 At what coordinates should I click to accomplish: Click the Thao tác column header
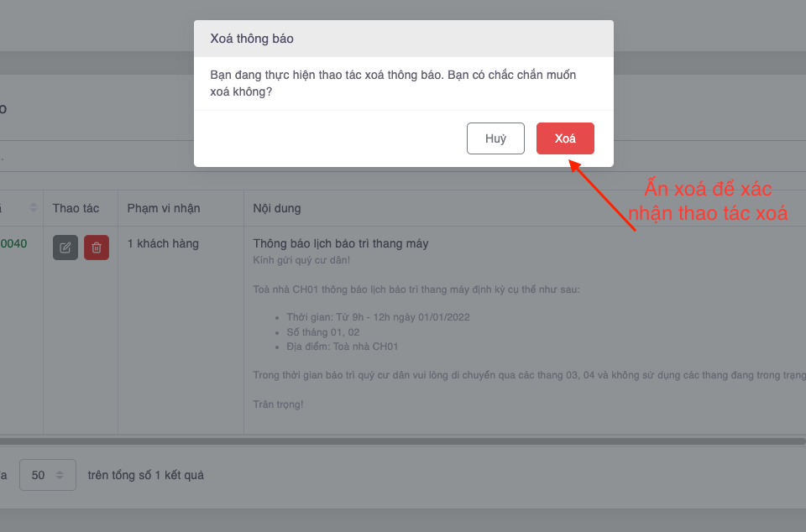pos(76,208)
